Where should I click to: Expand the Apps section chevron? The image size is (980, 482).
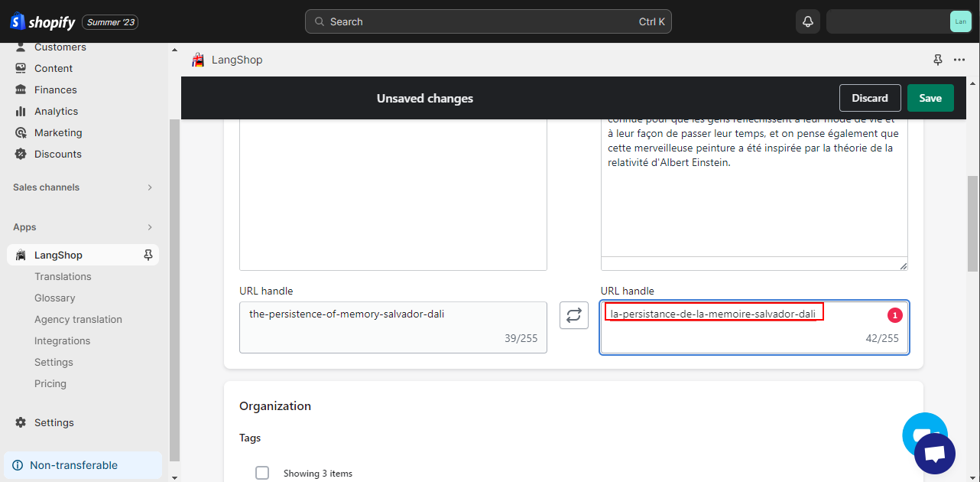[150, 227]
